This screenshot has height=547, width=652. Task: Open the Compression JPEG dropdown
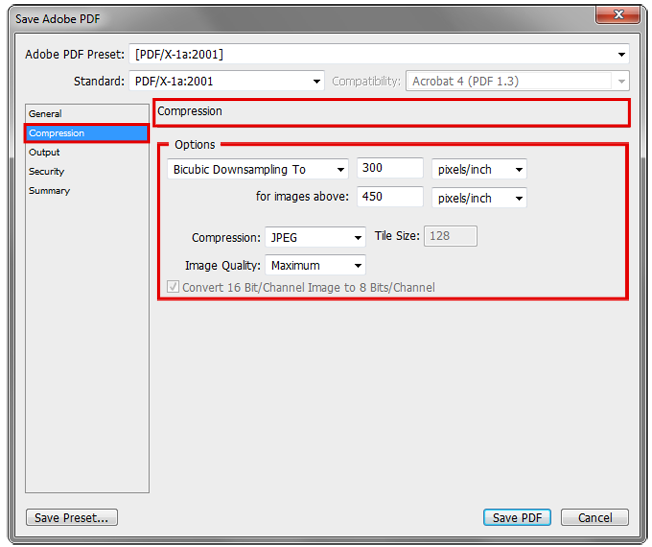coord(315,238)
